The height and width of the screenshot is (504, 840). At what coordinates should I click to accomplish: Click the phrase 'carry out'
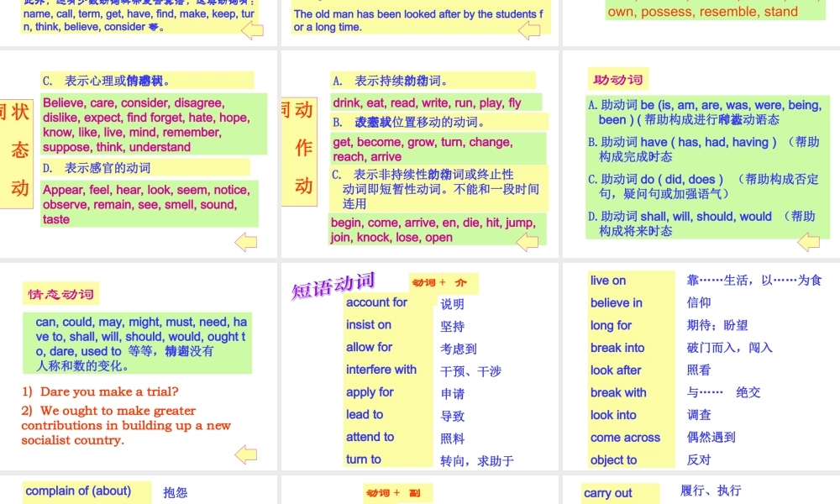click(x=607, y=493)
